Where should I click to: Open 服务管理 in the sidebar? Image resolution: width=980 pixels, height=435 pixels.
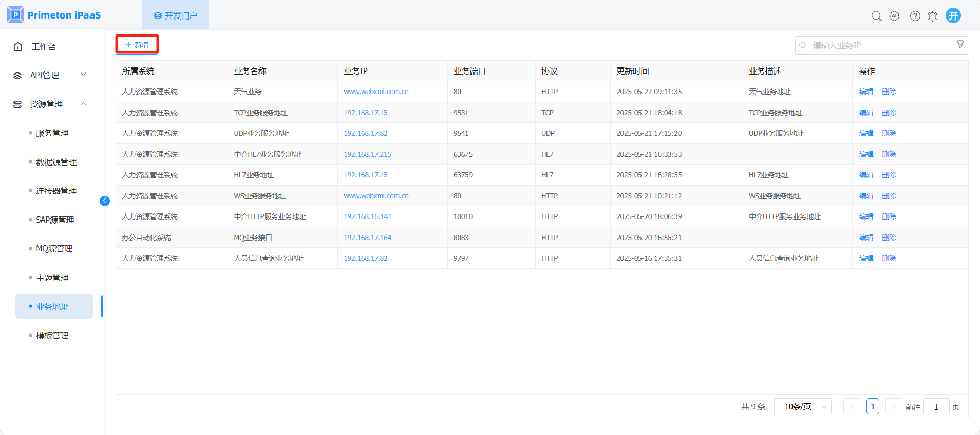(52, 133)
